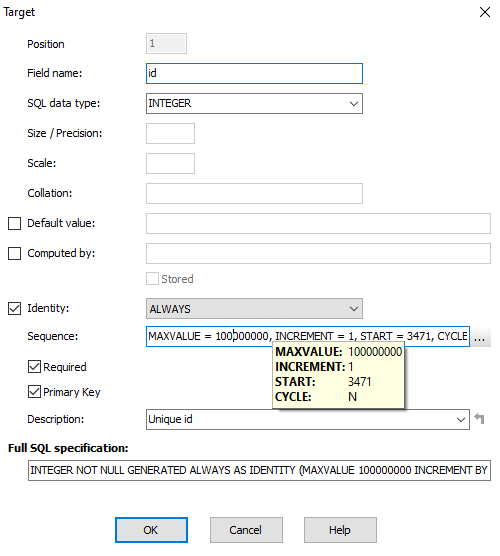Open the Identity ALWAYS dropdown
500x556 pixels.
[x=354, y=308]
